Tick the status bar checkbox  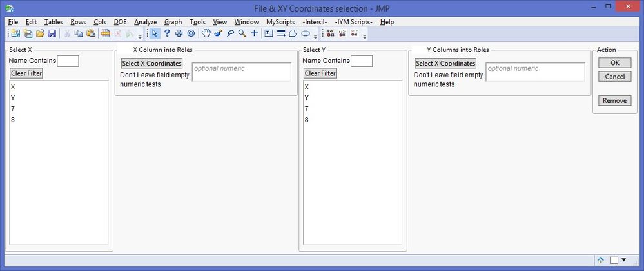point(614,260)
